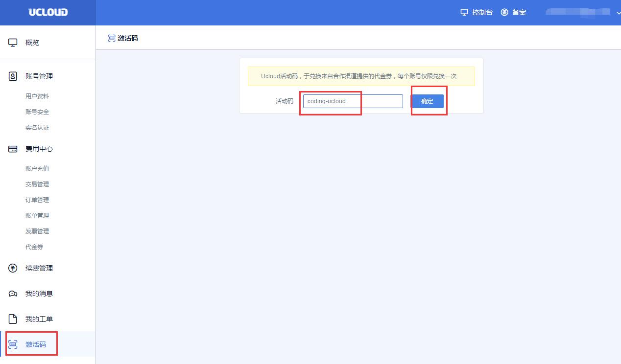The width and height of the screenshot is (621, 364).
Task: Click the 概览 monitor icon
Action: 13,43
